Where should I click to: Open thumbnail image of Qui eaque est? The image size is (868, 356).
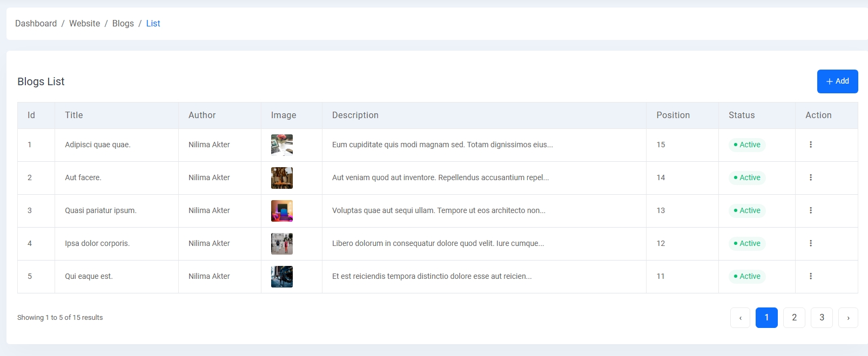tap(282, 277)
